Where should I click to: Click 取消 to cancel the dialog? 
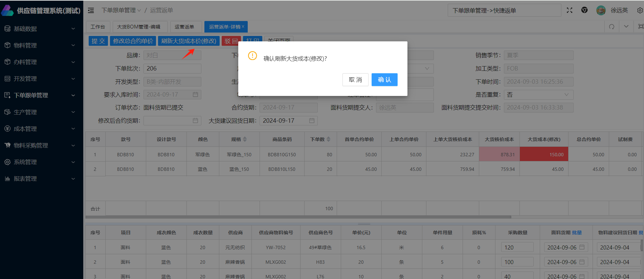[x=355, y=80]
